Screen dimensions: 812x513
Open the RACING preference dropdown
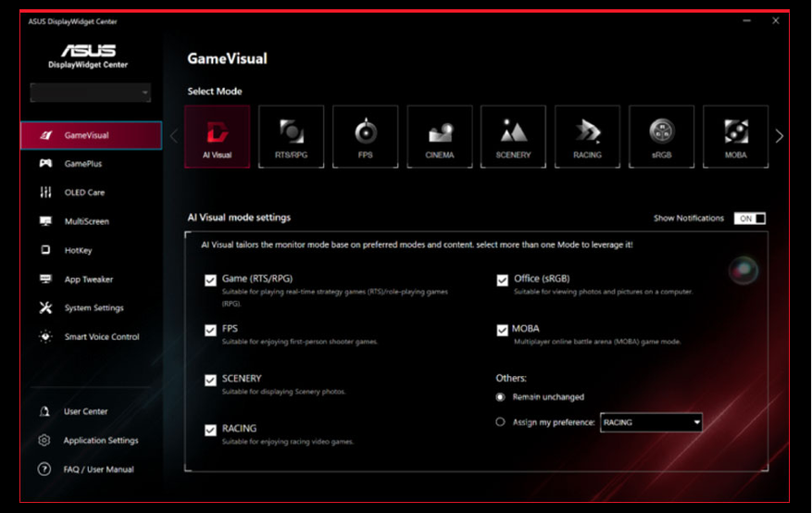pyautogui.click(x=651, y=422)
